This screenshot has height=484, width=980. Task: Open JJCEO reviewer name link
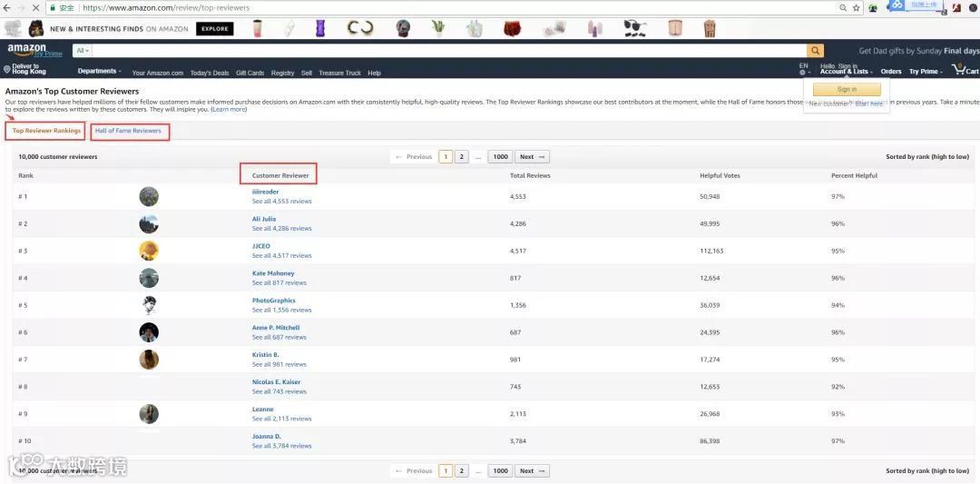coord(261,246)
